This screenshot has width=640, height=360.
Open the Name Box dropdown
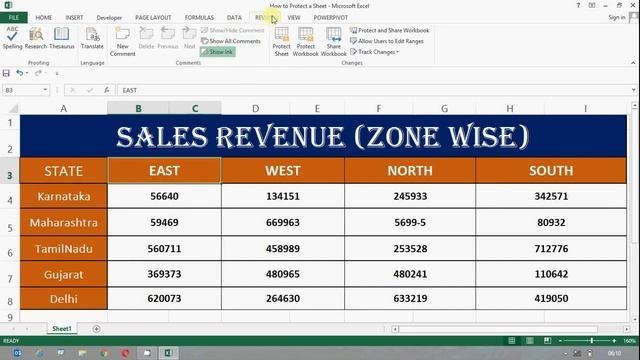(x=45, y=90)
